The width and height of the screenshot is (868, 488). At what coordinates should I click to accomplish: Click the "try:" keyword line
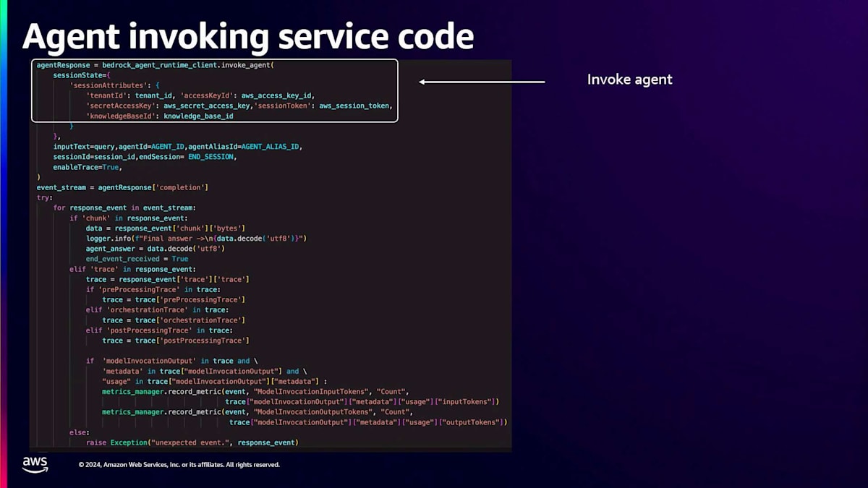pos(45,197)
